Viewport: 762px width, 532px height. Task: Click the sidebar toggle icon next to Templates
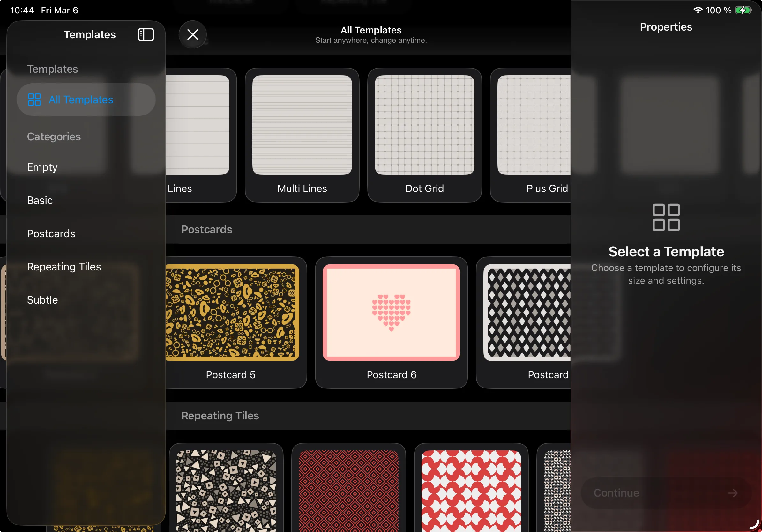point(146,34)
